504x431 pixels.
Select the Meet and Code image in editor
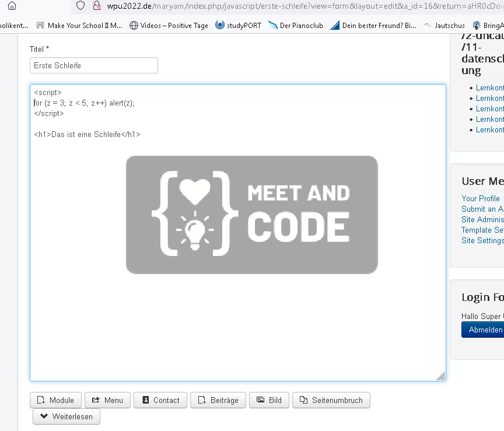click(x=251, y=215)
